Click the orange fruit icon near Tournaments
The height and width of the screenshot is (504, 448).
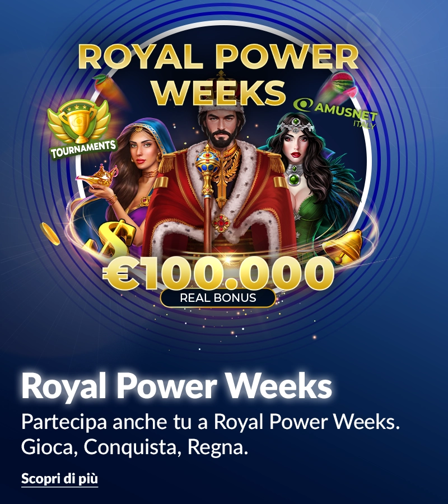[108, 87]
